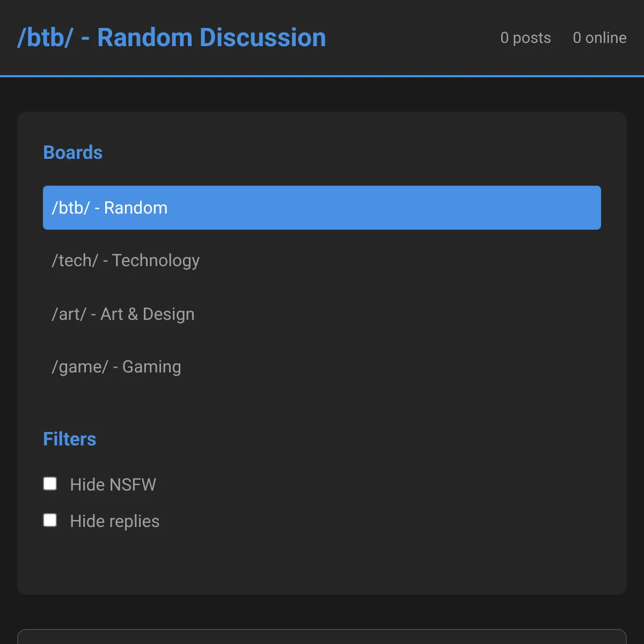Click the /btb/ - Random Discussion page title

tap(172, 38)
